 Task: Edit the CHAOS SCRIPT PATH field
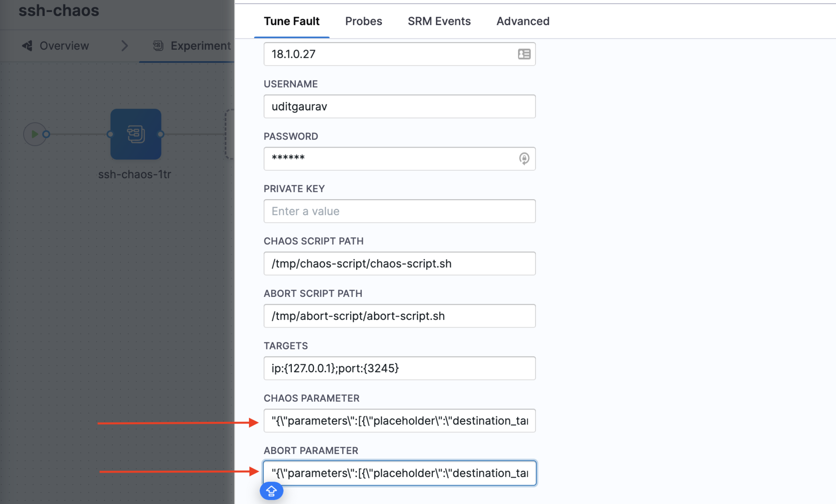pos(399,264)
